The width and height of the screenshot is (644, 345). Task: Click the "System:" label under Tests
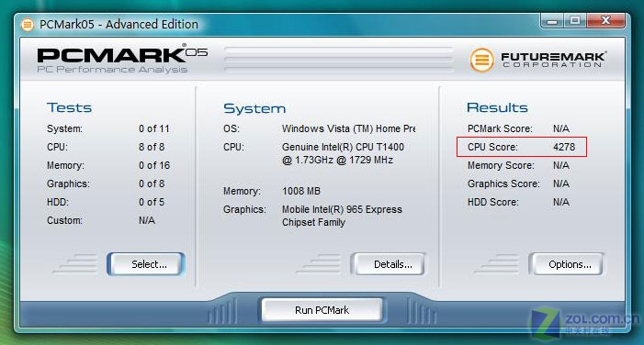[x=64, y=128]
